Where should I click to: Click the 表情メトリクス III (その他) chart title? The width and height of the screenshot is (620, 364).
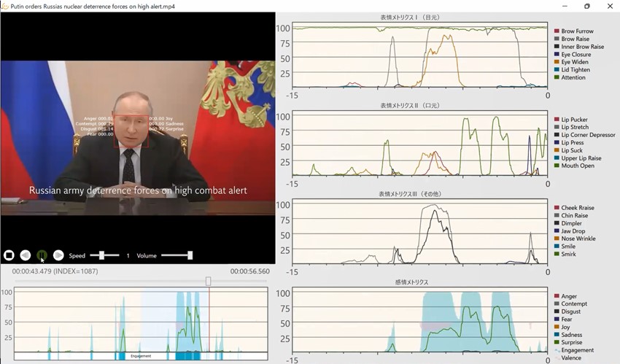(x=410, y=194)
